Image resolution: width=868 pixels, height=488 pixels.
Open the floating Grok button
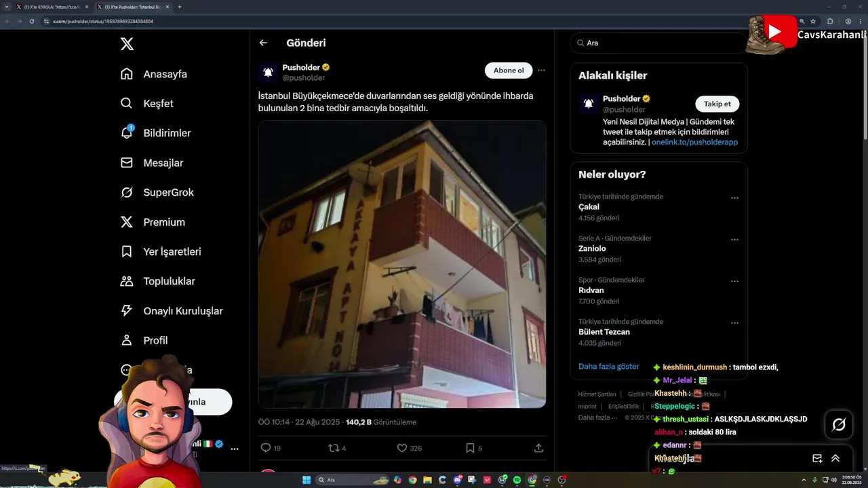(x=839, y=425)
